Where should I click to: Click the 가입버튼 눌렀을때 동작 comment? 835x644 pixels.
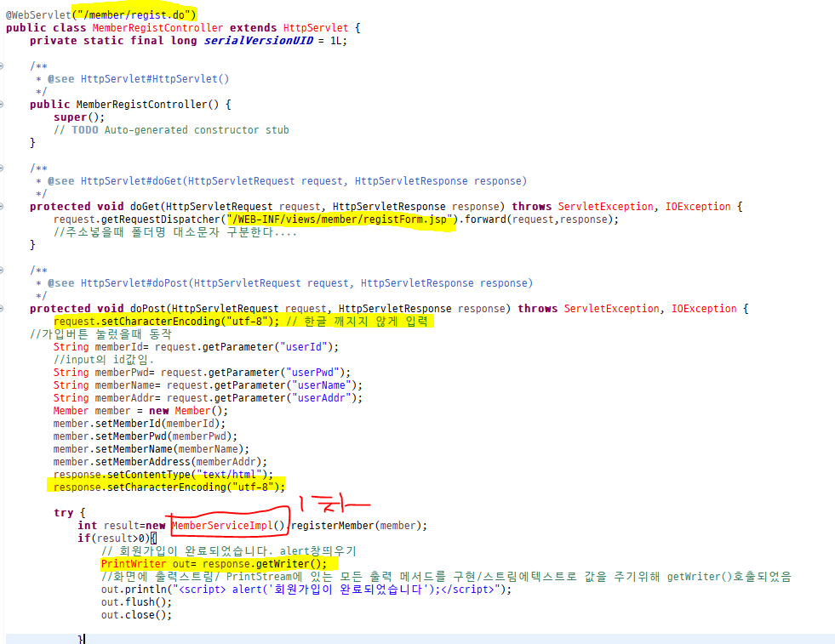tap(100, 334)
